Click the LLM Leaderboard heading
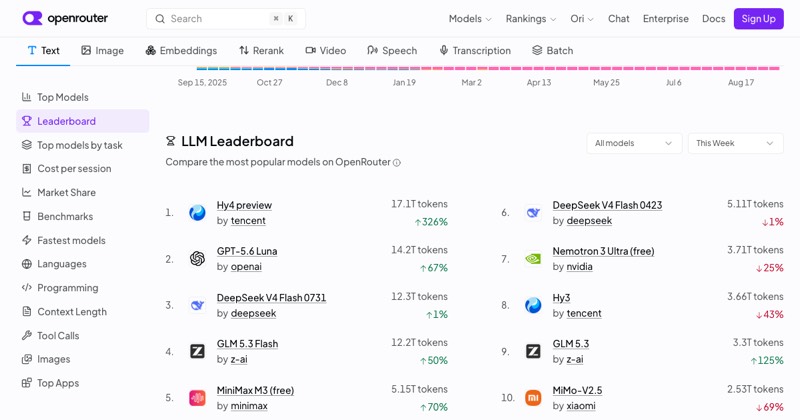Screen dimensions: 800x420 pyautogui.click(x=237, y=141)
